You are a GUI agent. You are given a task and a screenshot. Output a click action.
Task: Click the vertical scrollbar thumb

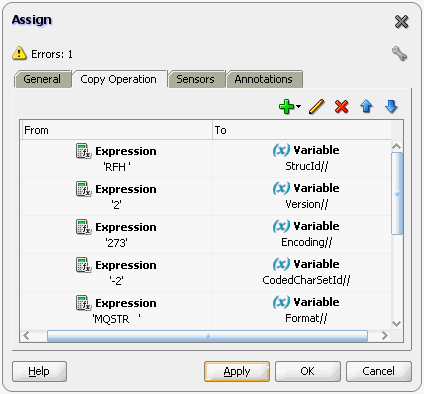pos(397,193)
